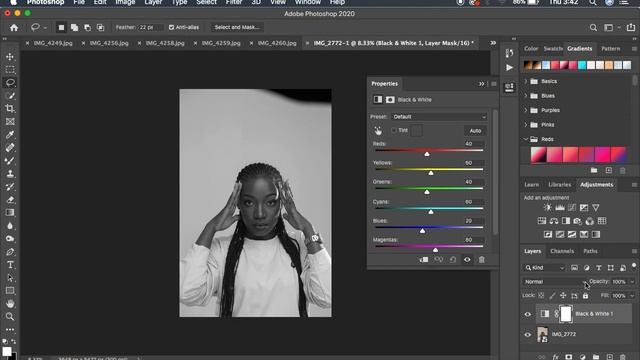
Task: Click the Home icon in options bar
Action: click(x=14, y=27)
